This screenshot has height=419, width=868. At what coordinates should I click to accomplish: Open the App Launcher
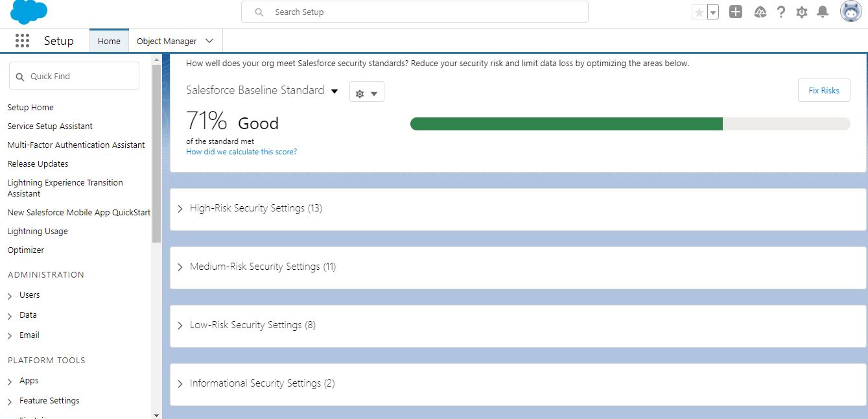tap(21, 40)
